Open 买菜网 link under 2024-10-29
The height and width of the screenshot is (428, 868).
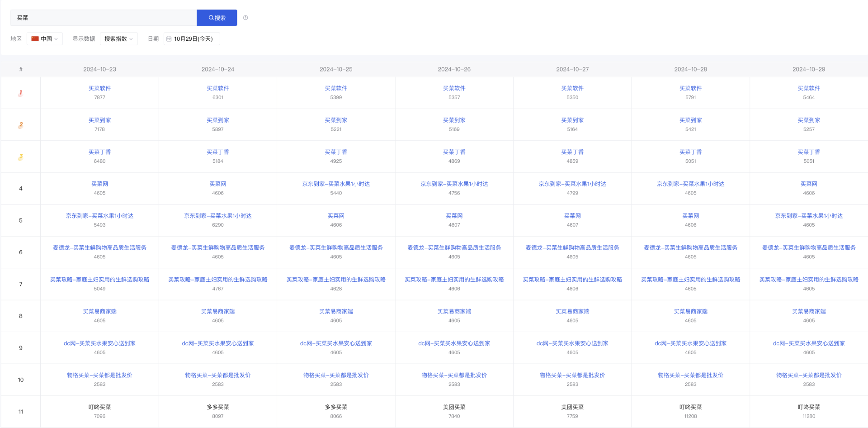pyautogui.click(x=809, y=184)
